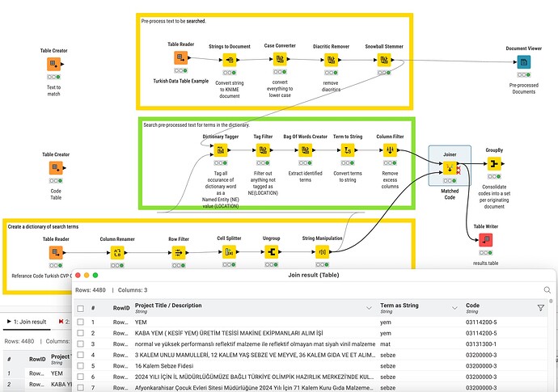Open the column filter funnel icon
The width and height of the screenshot is (558, 392).
[541, 308]
